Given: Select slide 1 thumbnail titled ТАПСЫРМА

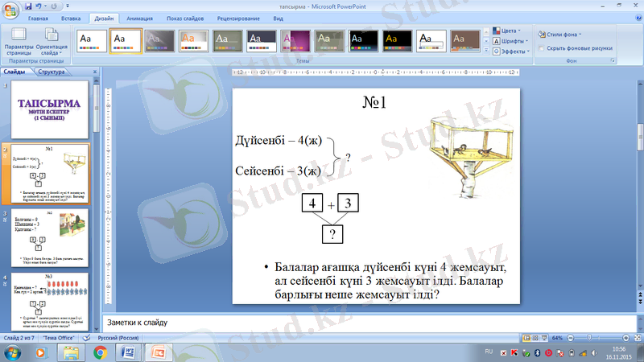Looking at the screenshot, I should [50, 109].
